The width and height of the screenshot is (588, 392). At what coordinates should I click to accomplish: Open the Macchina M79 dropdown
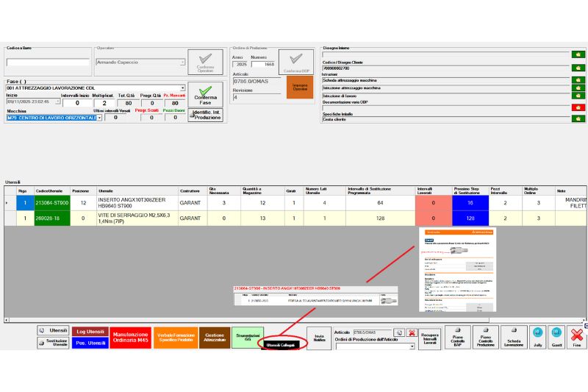coord(99,118)
